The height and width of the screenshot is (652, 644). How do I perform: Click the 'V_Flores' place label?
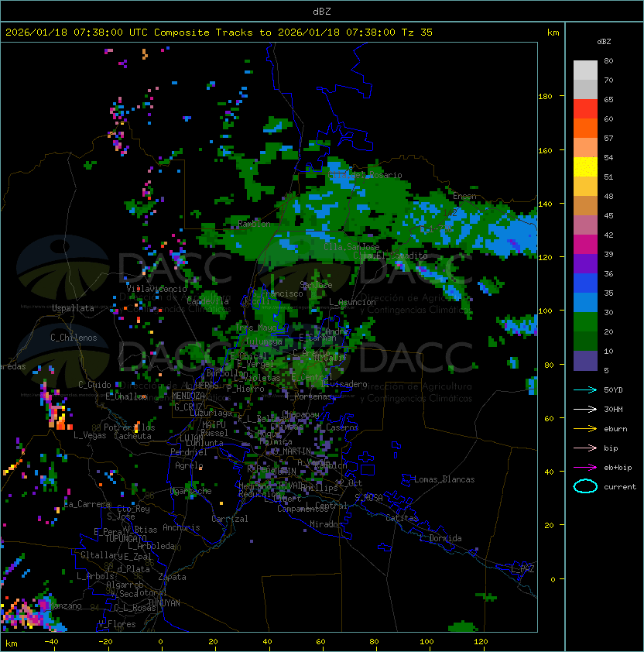tap(117, 624)
